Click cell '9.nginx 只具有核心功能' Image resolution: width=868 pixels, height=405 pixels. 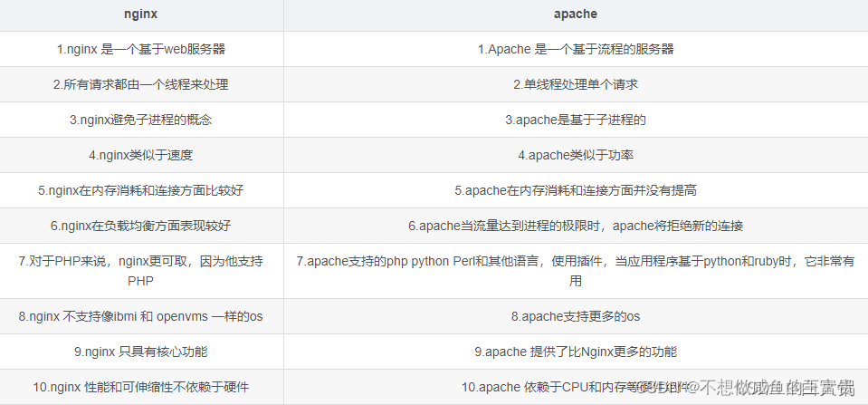pyautogui.click(x=141, y=352)
